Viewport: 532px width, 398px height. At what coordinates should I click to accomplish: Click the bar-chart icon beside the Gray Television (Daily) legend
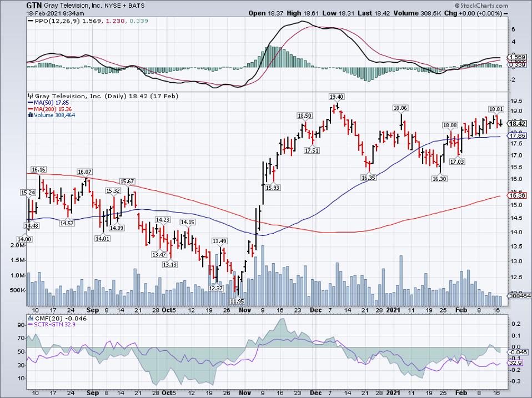coord(31,96)
